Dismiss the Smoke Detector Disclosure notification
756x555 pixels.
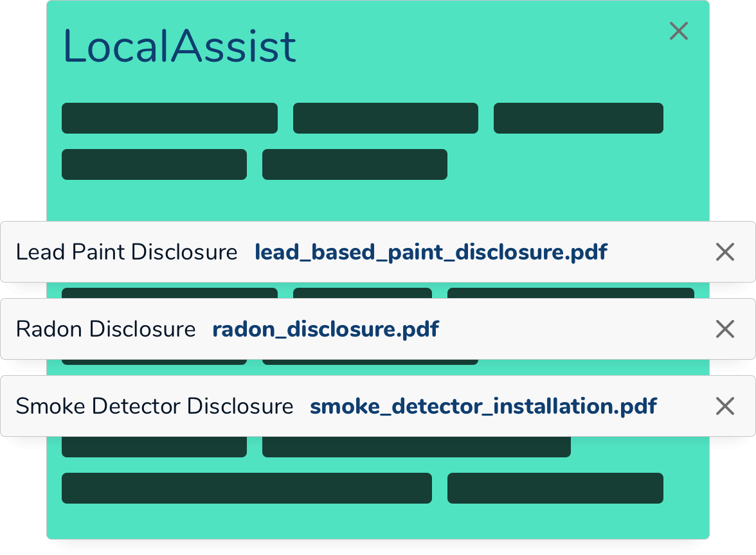724,406
